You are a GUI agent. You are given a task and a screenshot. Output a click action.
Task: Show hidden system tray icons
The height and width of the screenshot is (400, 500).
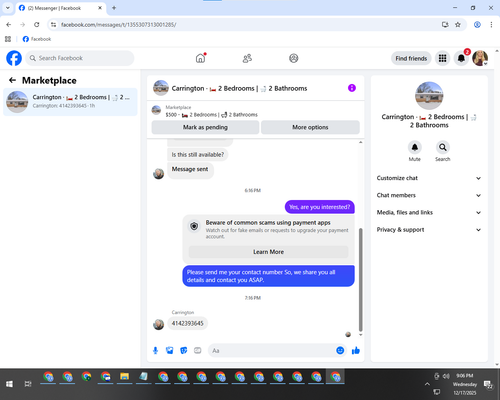click(x=427, y=384)
